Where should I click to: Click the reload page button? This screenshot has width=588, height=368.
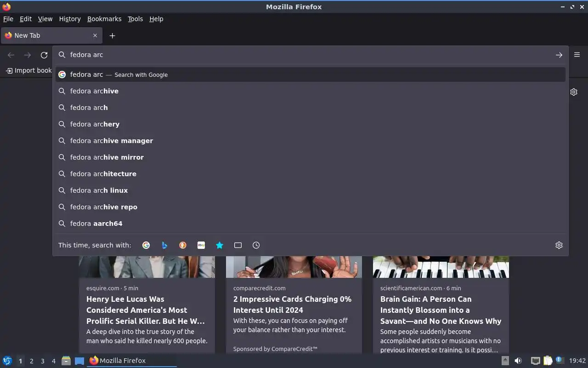(x=44, y=55)
